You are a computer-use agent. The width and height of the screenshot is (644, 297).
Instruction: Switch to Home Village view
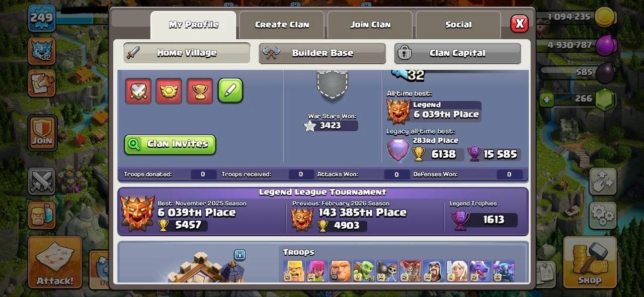tap(187, 53)
